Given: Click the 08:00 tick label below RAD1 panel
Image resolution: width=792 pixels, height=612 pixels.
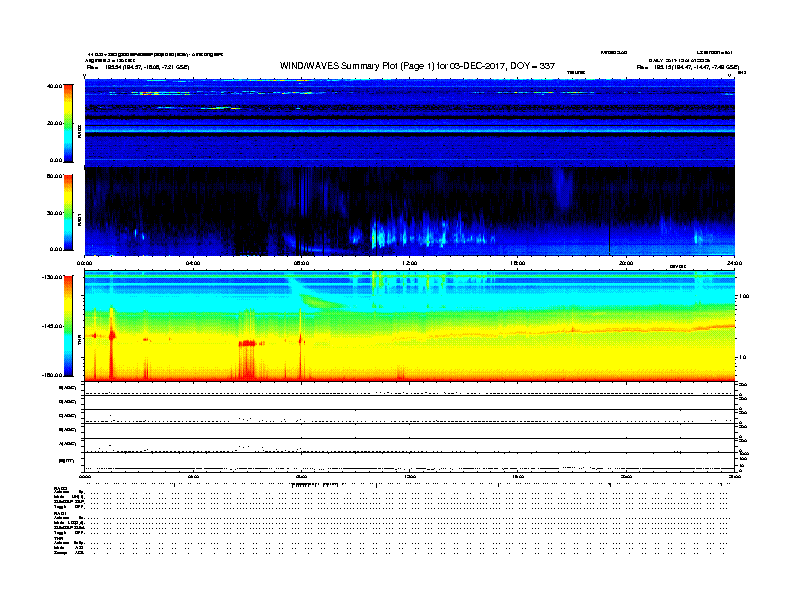Looking at the screenshot, I should pyautogui.click(x=302, y=263).
